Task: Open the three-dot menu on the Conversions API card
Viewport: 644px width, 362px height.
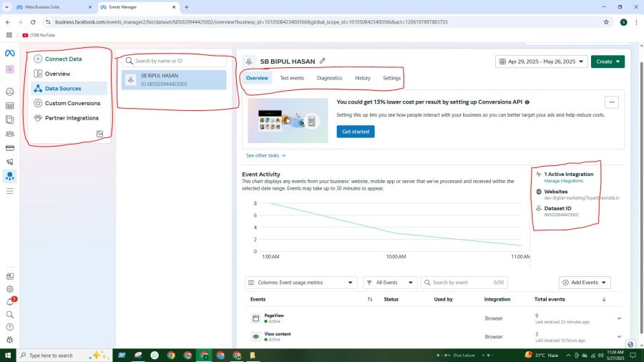Action: point(612,102)
